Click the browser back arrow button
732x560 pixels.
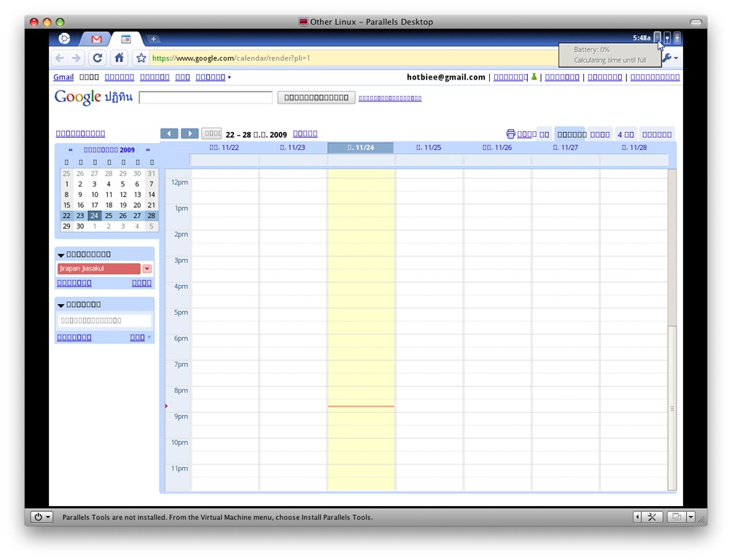pos(60,58)
